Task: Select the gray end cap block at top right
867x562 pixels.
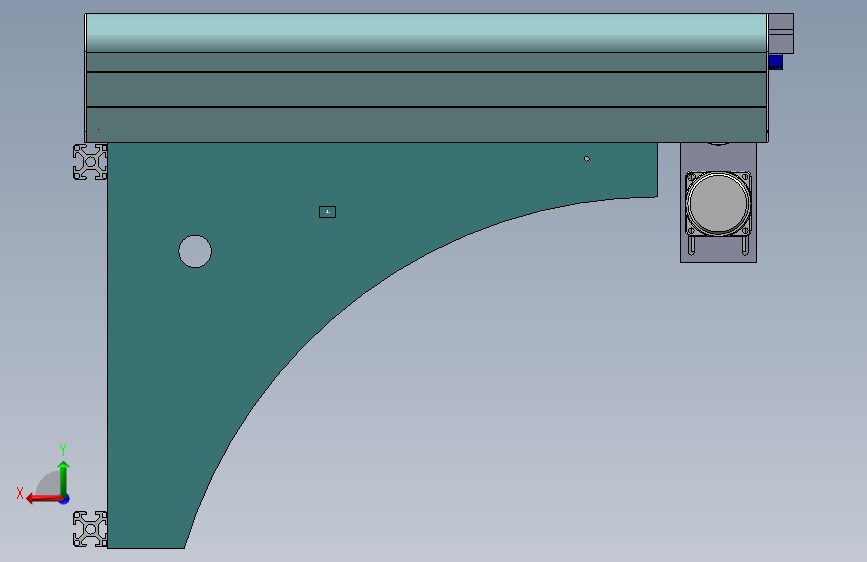Action: click(x=781, y=33)
